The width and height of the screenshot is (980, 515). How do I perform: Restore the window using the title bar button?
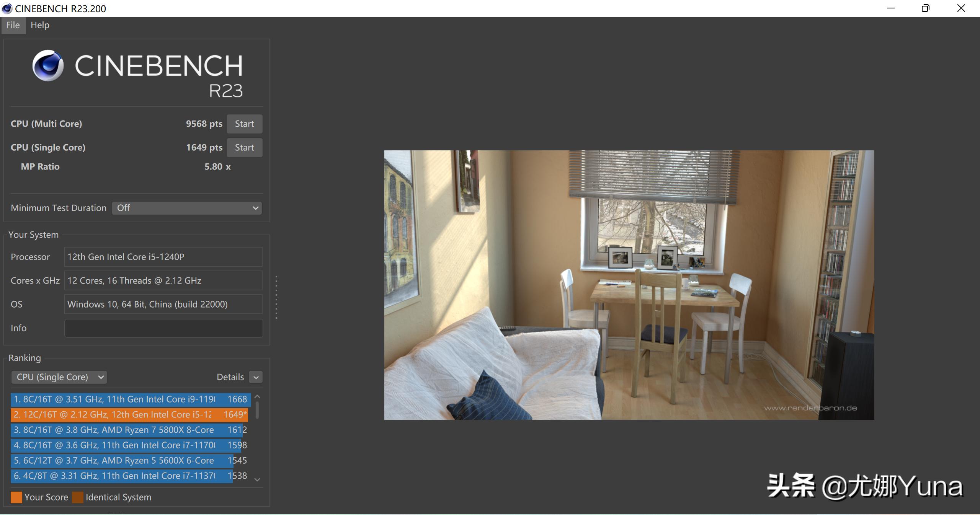[x=925, y=8]
